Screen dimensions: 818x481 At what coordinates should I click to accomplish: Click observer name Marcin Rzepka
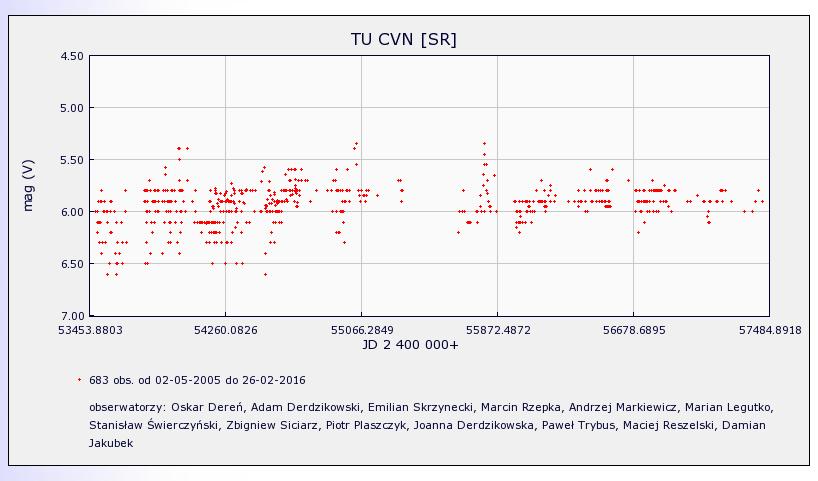pos(520,407)
